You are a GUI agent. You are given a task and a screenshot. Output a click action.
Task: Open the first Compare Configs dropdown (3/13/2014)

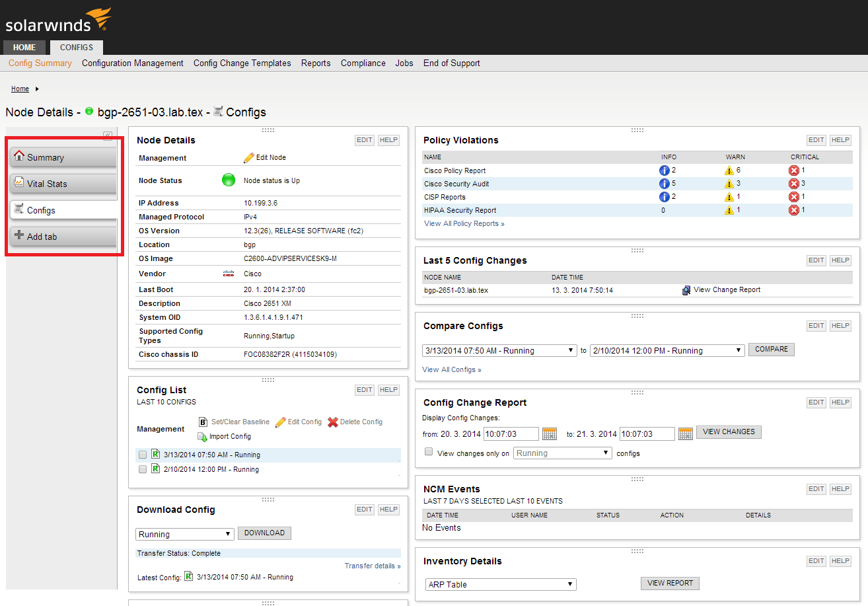coord(499,350)
